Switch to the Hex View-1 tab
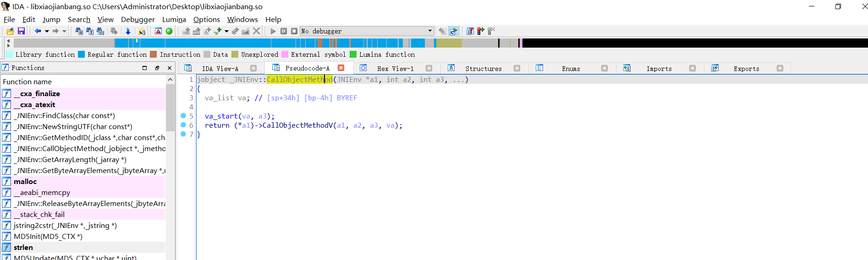This screenshot has height=260, width=868. coord(395,68)
